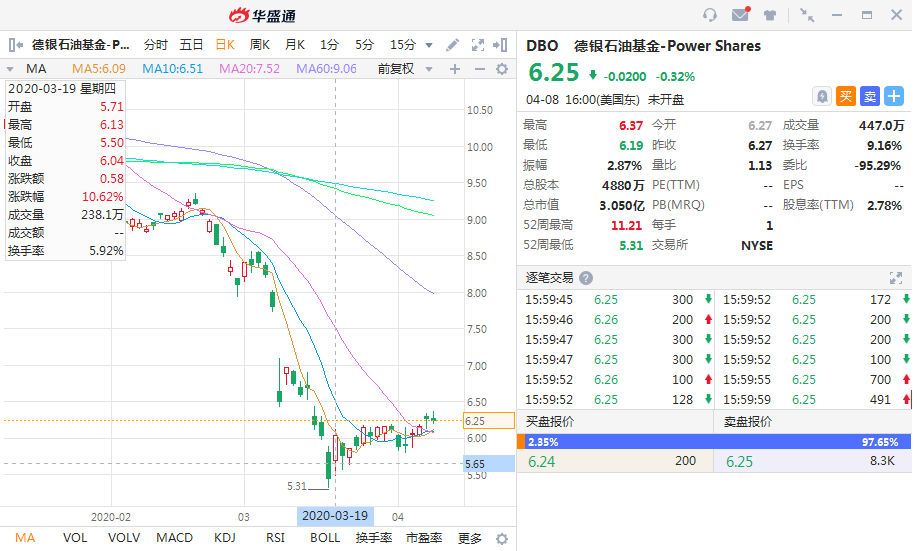Select the KDJ indicator tab
Viewport: 917px width, 551px height.
tap(225, 538)
